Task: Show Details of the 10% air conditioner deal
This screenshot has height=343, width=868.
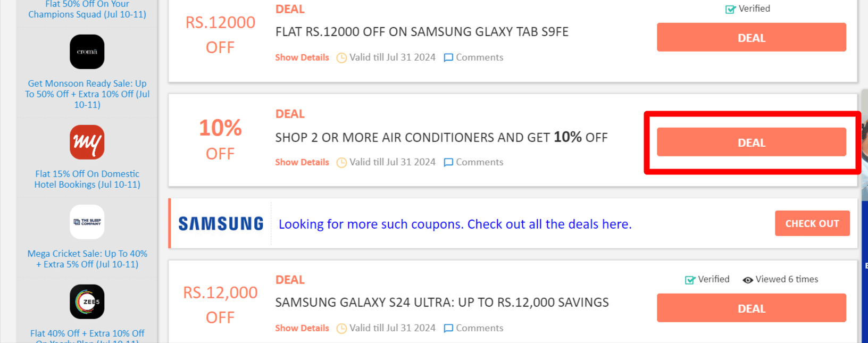Action: pyautogui.click(x=302, y=162)
